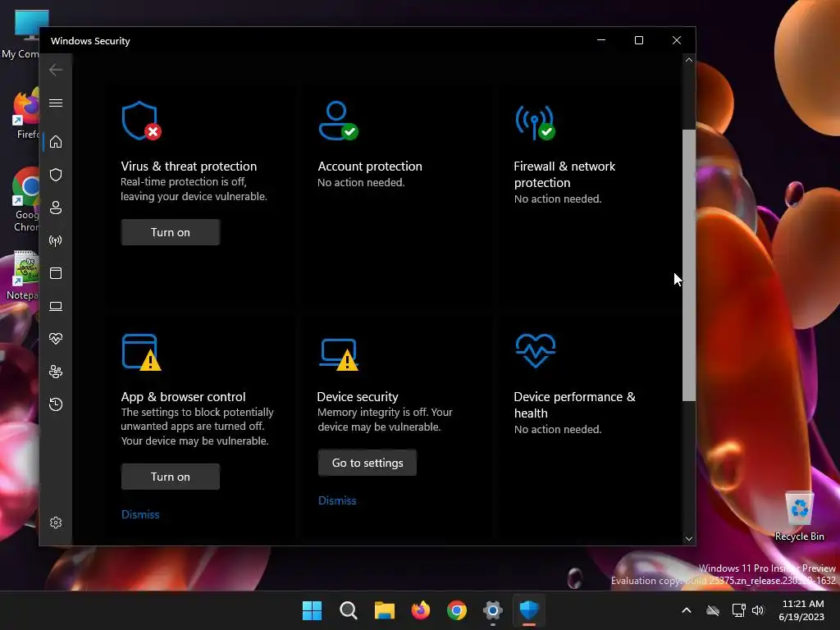Open Device security heading
840x630 pixels.
click(x=358, y=396)
